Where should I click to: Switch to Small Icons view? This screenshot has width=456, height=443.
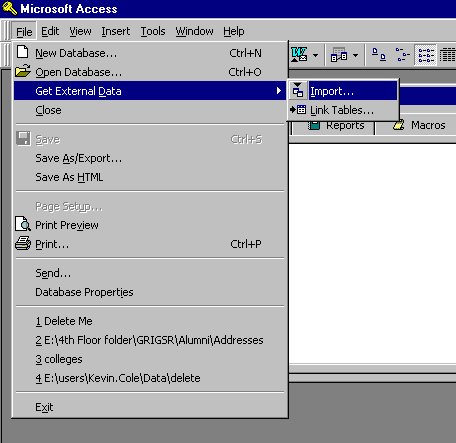pyautogui.click(x=402, y=55)
